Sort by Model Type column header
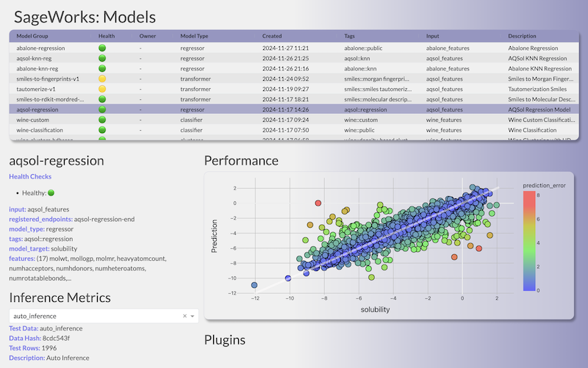Viewport: 588px width, 368px height. (194, 36)
